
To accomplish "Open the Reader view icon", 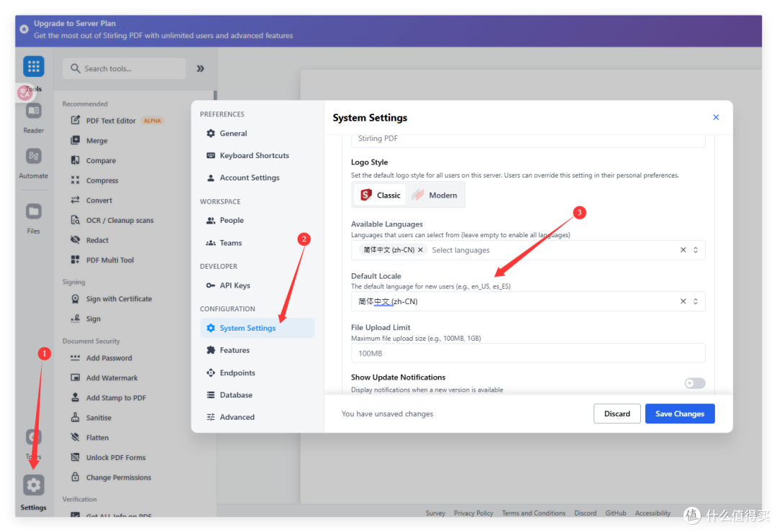I will pos(33,111).
